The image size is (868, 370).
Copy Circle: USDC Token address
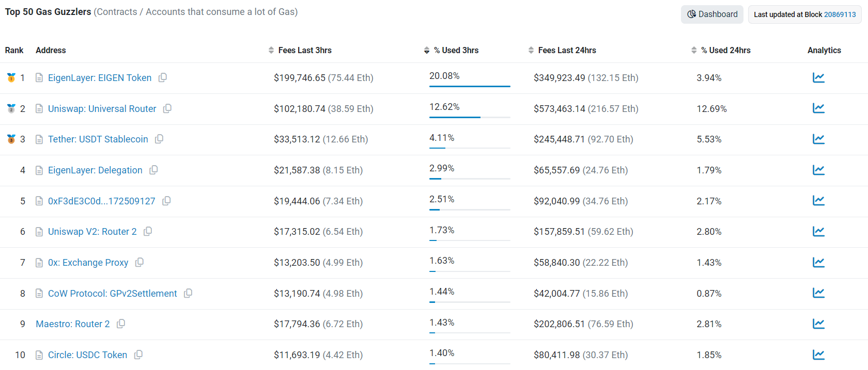point(138,355)
